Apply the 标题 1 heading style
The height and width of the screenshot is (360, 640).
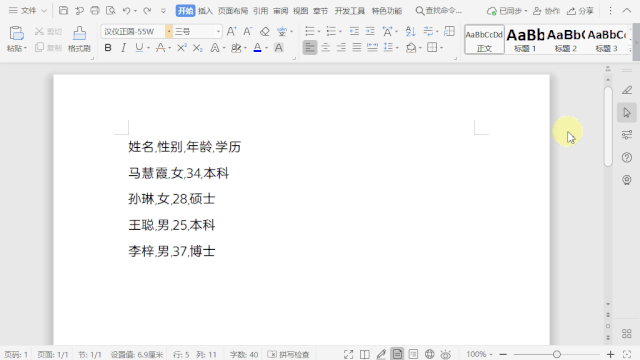tap(525, 39)
